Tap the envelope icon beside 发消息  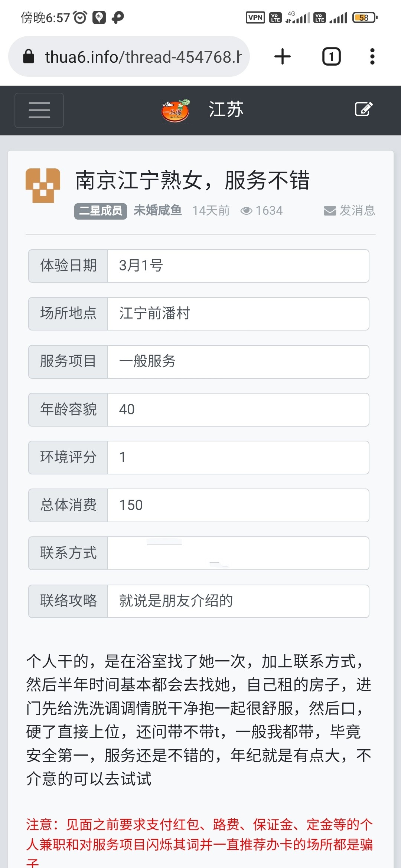tap(330, 211)
